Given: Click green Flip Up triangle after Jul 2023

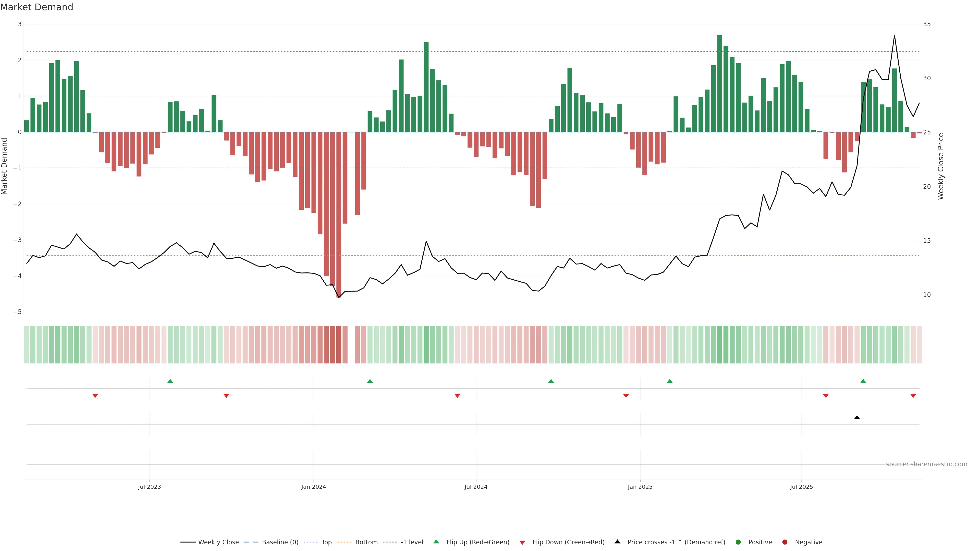Looking at the screenshot, I should tap(170, 381).
